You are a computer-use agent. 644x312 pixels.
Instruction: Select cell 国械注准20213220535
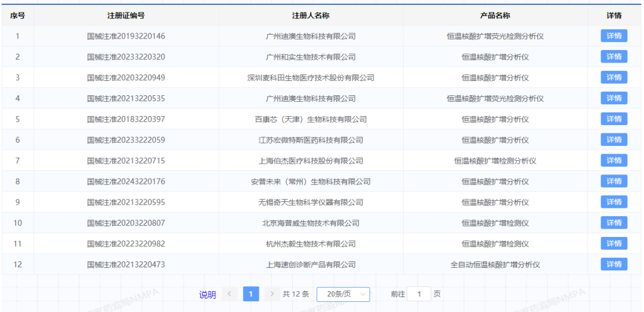pyautogui.click(x=126, y=98)
